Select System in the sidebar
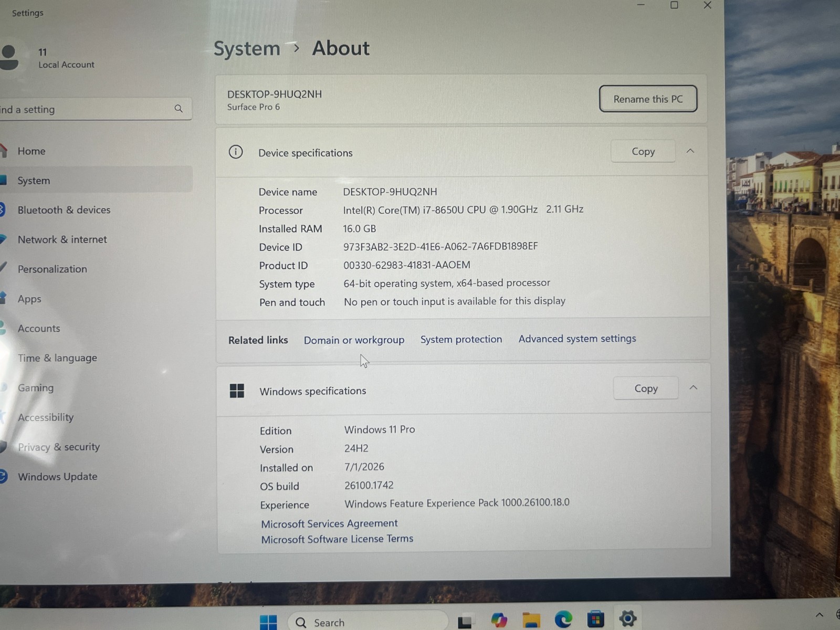Screen dimensions: 840x630 96,181
